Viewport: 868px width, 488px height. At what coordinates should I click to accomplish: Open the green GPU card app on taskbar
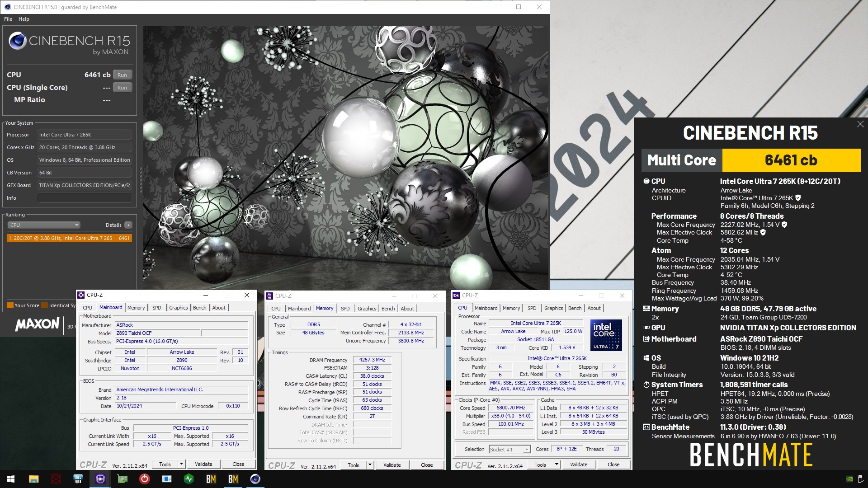[x=123, y=479]
